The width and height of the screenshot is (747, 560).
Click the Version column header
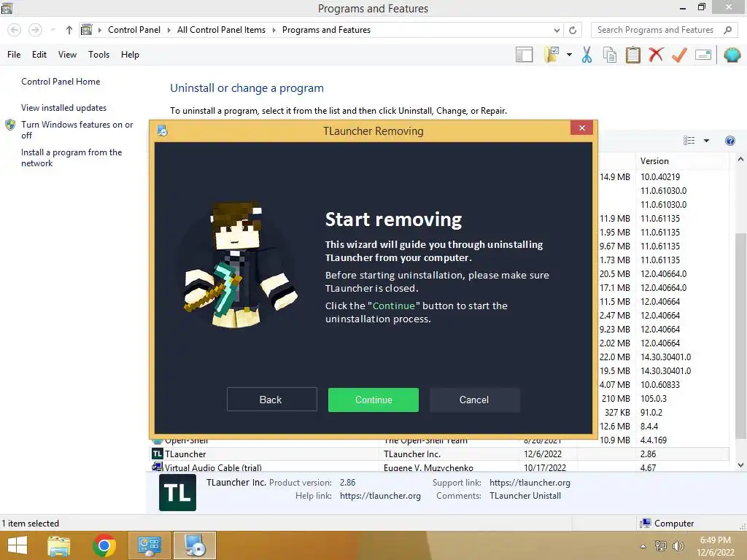point(681,161)
